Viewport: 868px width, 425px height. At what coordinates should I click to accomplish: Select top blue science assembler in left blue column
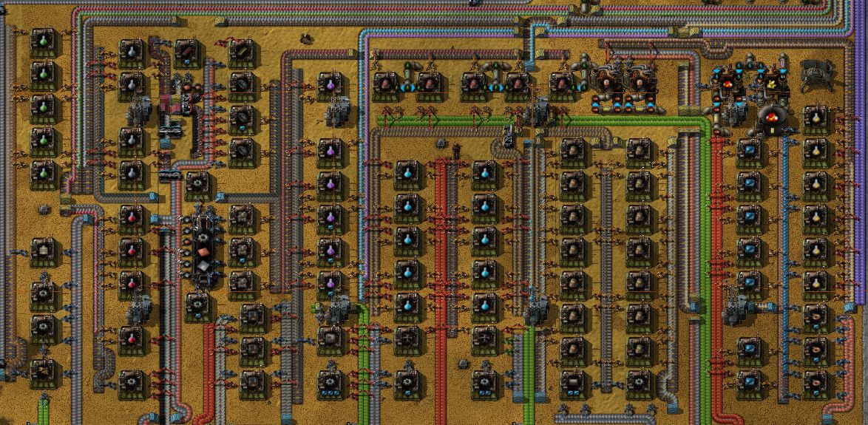408,174
